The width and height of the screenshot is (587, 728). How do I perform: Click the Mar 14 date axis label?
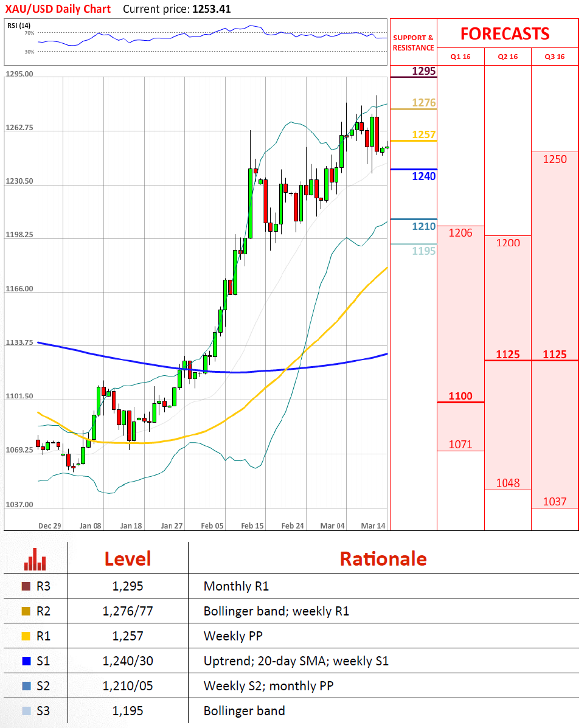(x=373, y=526)
